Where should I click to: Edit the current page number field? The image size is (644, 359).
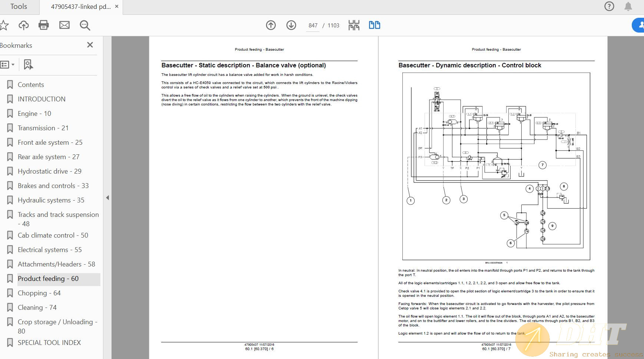pos(313,25)
